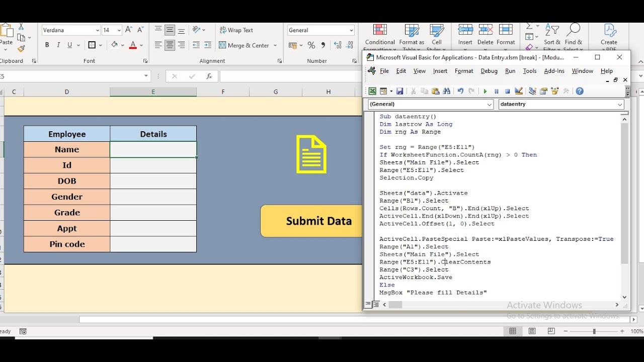Click the Find binoculars icon in VBA toolbar

tap(446, 91)
